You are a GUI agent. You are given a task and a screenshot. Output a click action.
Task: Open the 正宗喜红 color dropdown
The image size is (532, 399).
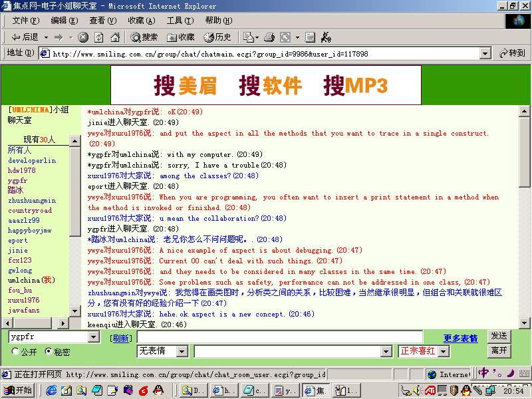point(444,351)
